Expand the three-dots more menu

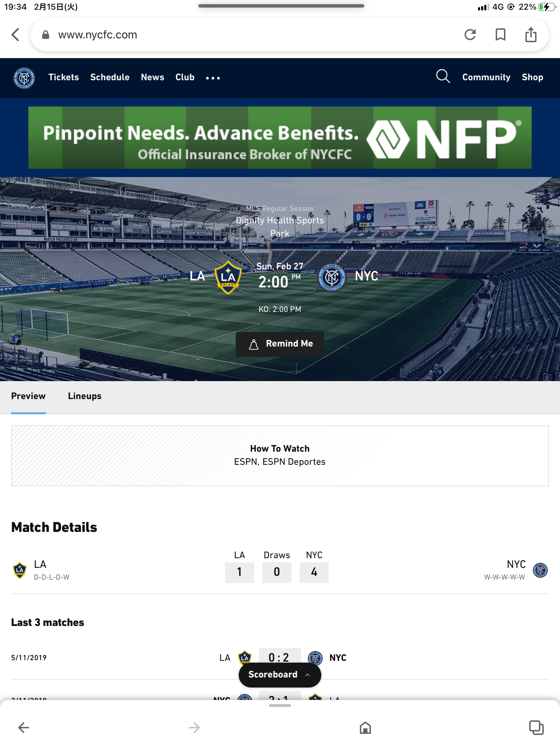(x=213, y=78)
